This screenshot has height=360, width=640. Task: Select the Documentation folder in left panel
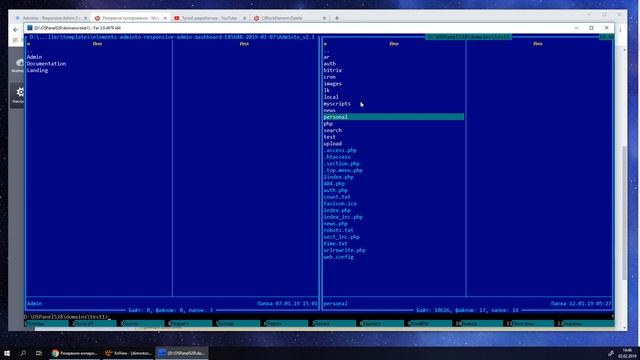[46, 64]
